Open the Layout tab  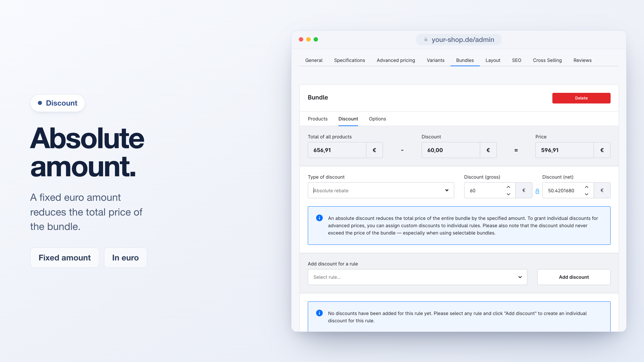click(x=493, y=60)
